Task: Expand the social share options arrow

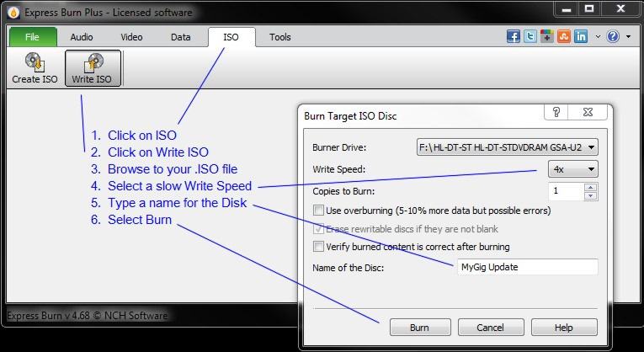Action: [598, 36]
